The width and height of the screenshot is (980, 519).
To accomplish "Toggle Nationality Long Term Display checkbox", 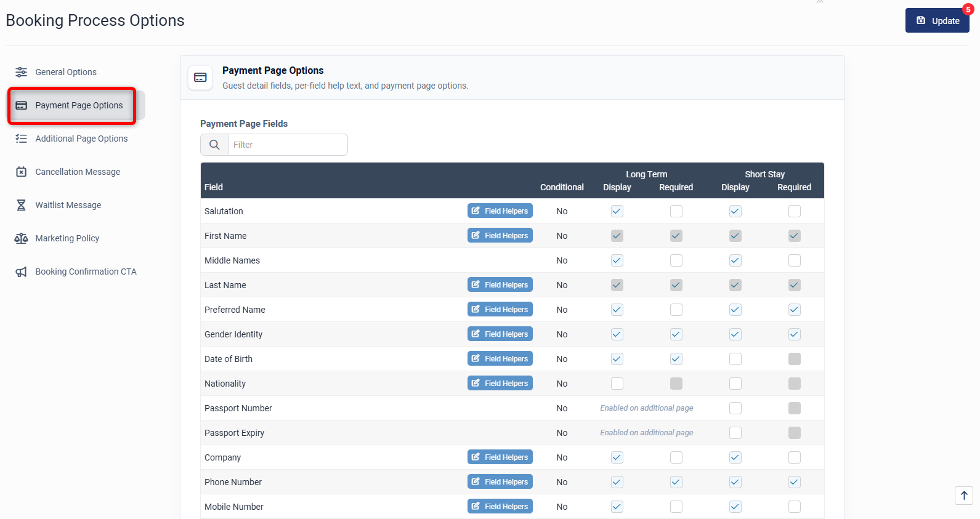I will pos(617,384).
